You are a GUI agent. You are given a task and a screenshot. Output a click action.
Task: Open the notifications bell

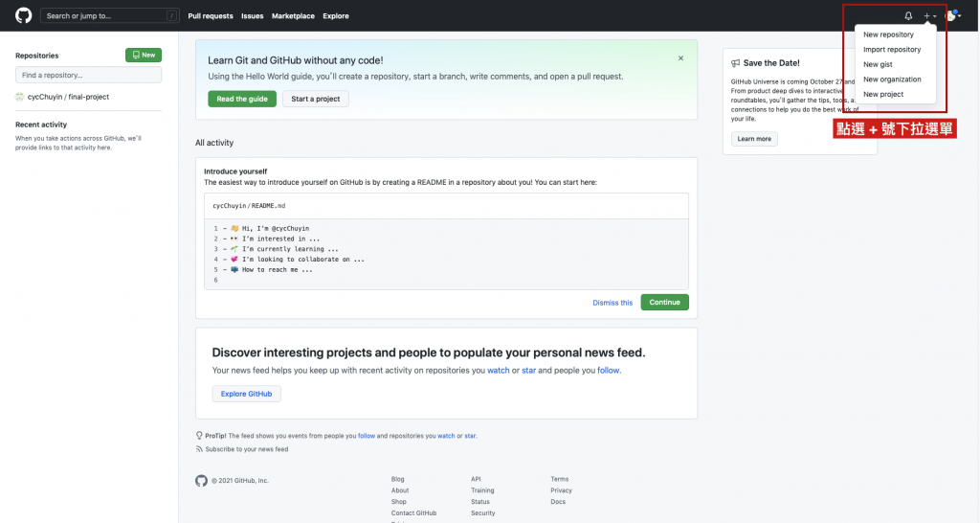click(908, 16)
